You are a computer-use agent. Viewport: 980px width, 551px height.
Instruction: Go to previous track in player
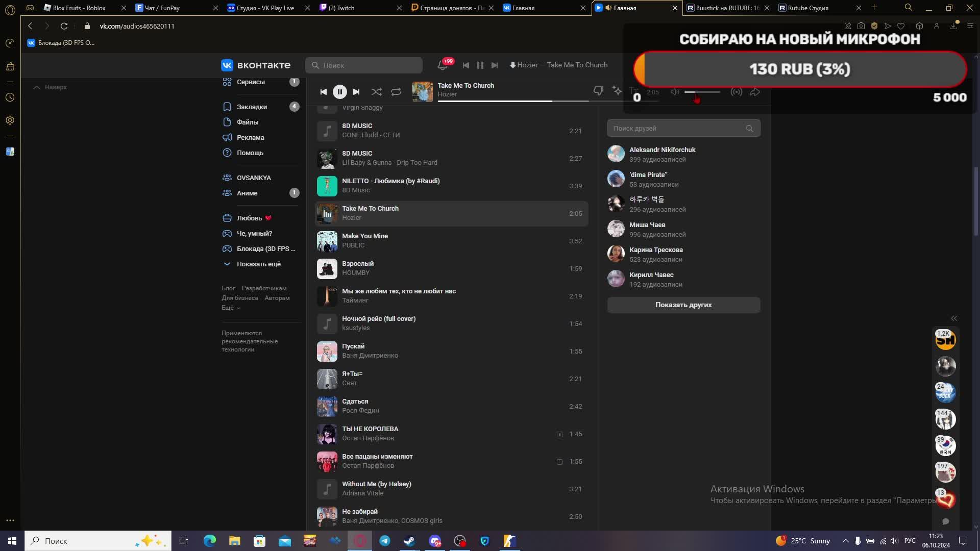(x=323, y=92)
